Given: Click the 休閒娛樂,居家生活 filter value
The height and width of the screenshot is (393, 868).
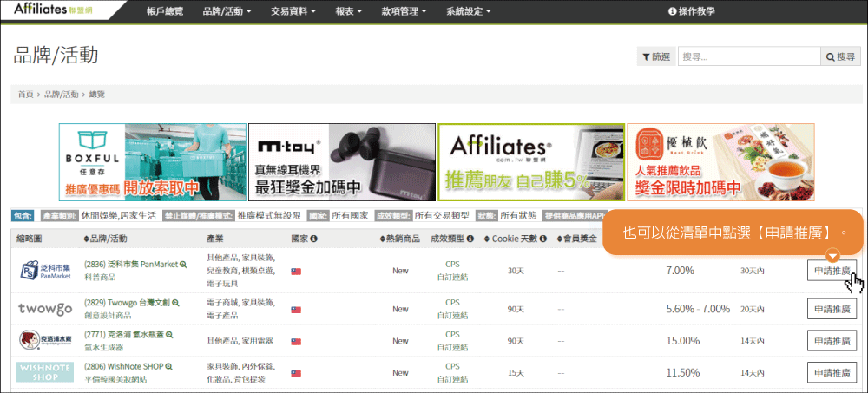Looking at the screenshot, I should pyautogui.click(x=118, y=216).
